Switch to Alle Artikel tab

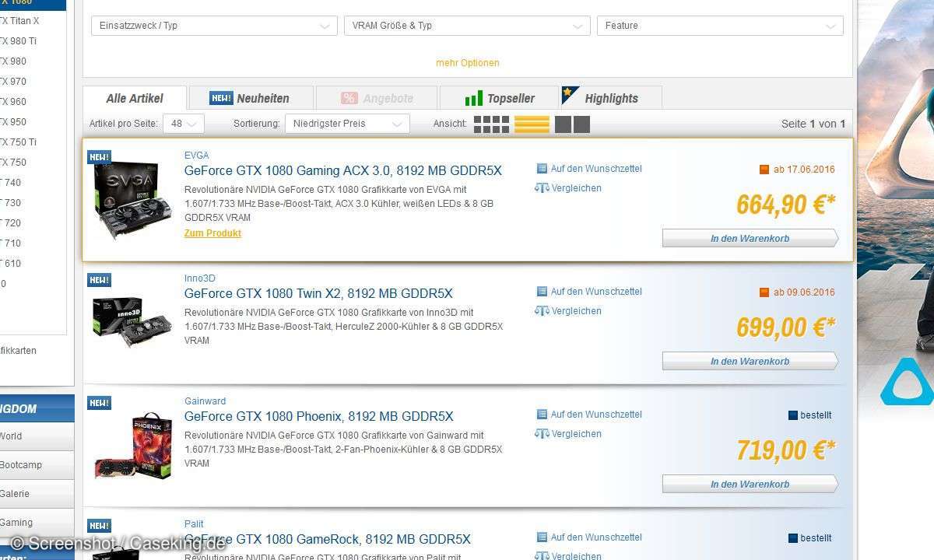tap(135, 98)
